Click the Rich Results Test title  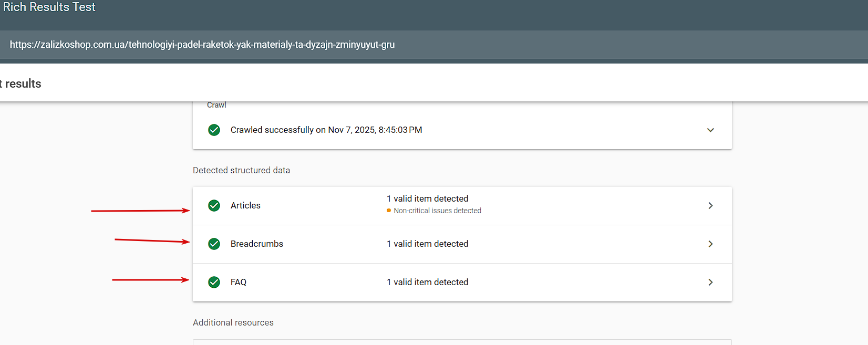(x=49, y=7)
